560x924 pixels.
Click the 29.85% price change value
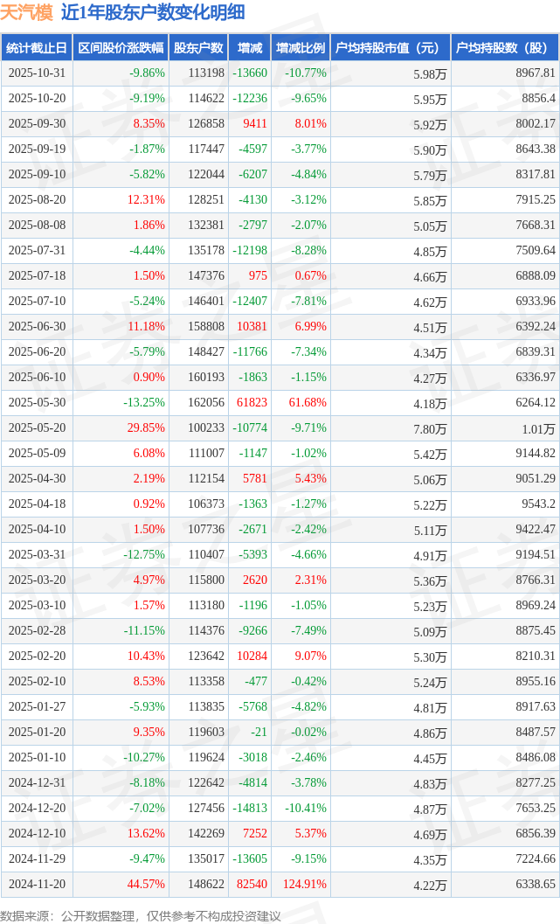tap(146, 428)
